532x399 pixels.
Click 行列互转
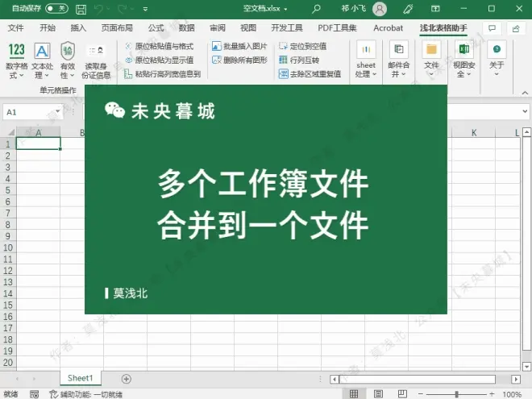299,60
